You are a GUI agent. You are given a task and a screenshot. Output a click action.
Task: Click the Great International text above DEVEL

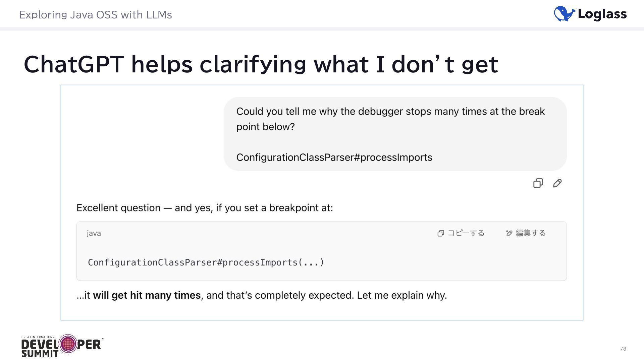tap(39, 337)
